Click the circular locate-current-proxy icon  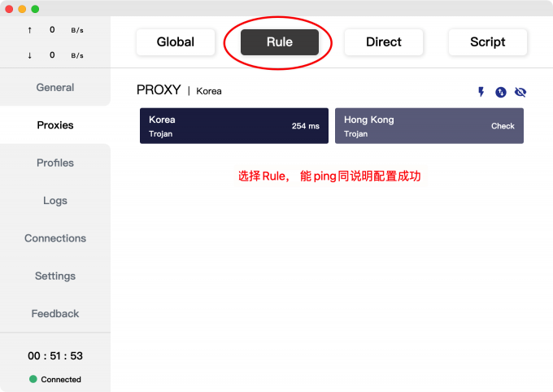pos(501,92)
